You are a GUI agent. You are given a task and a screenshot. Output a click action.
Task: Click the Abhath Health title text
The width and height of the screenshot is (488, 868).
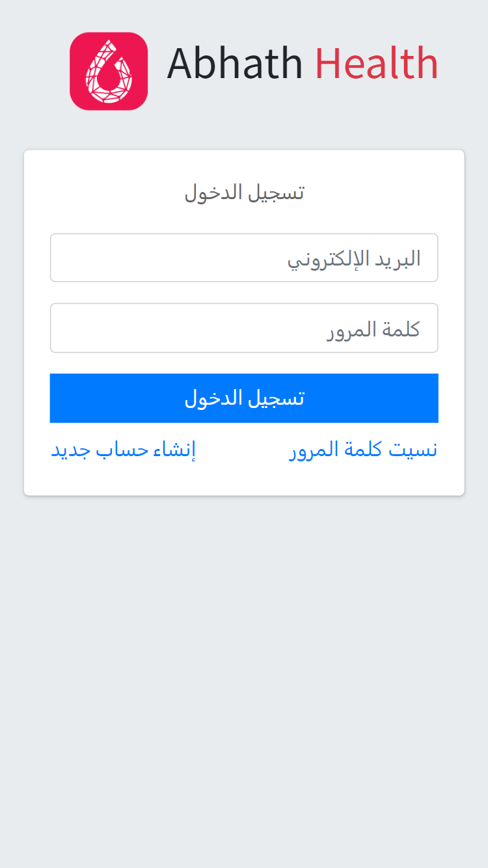click(303, 63)
